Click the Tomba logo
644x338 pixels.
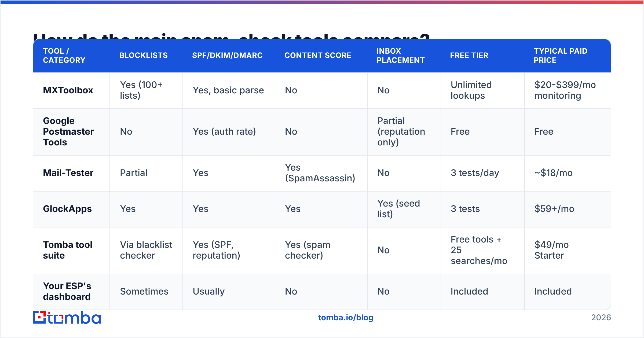click(x=67, y=317)
